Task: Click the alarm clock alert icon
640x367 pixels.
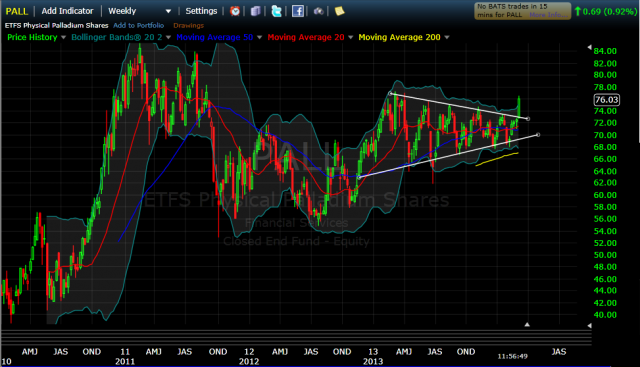Action: click(235, 11)
